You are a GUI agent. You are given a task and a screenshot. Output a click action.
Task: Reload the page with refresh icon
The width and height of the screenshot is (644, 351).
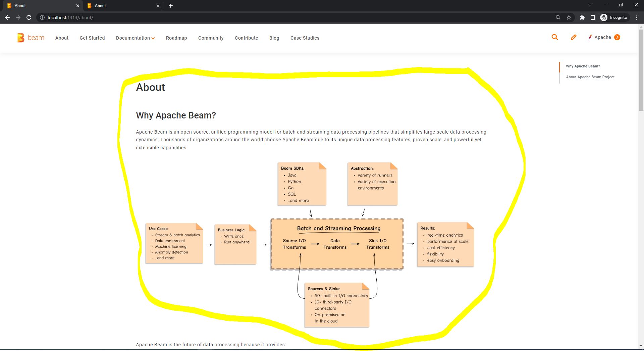[29, 17]
